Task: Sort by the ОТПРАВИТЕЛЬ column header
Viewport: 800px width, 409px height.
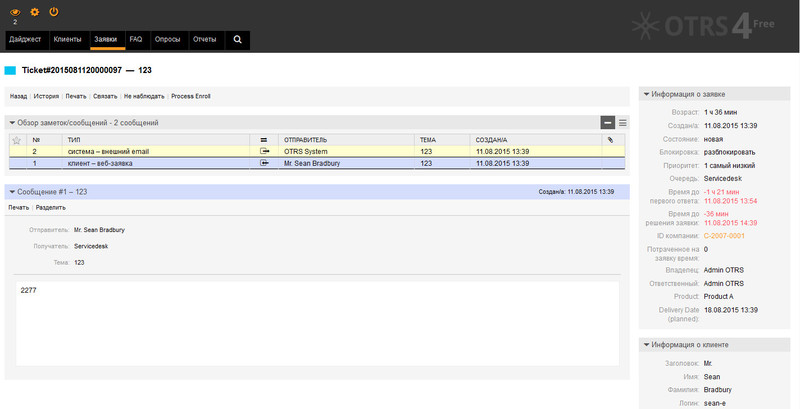Action: pyautogui.click(x=306, y=140)
